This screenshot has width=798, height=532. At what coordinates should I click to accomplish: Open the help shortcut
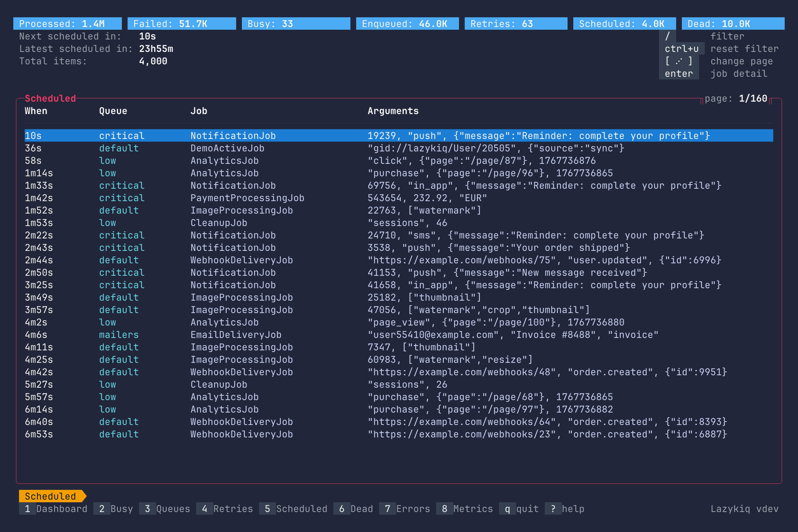coord(565,509)
